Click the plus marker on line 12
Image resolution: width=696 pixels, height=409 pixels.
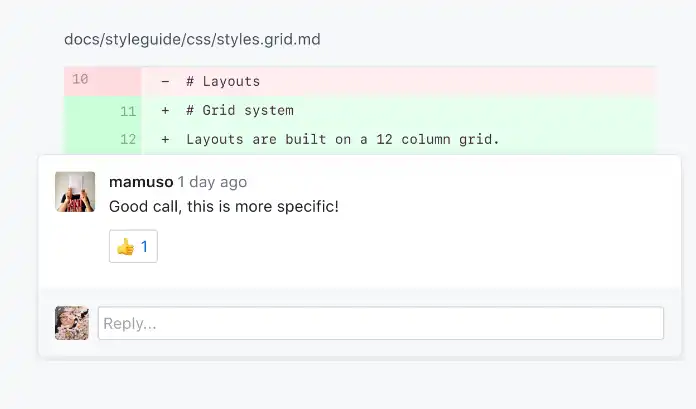click(165, 139)
